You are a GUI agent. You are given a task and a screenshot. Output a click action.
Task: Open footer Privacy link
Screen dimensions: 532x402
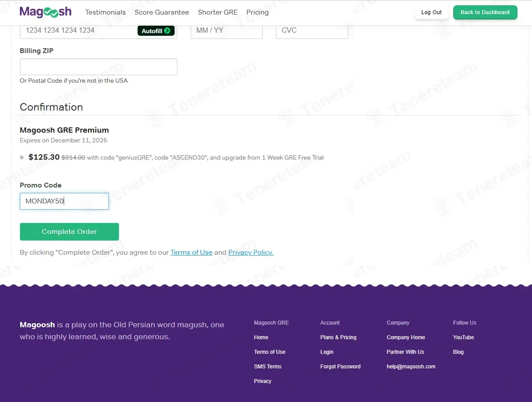tap(263, 381)
